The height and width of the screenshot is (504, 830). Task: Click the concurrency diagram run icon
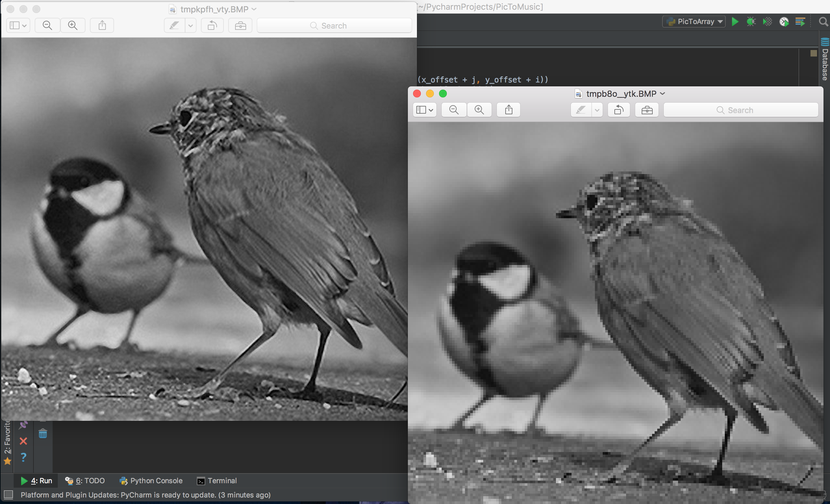coord(800,22)
